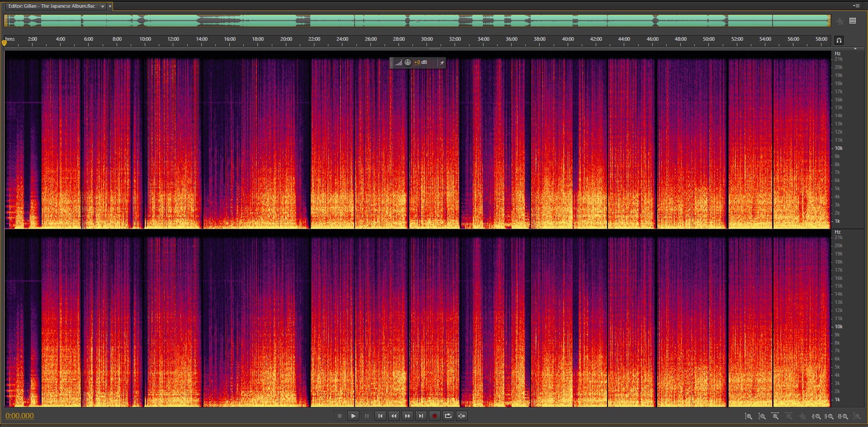Image resolution: width=868 pixels, height=427 pixels.
Task: Click the 0:00.000 current time display
Action: coord(19,416)
